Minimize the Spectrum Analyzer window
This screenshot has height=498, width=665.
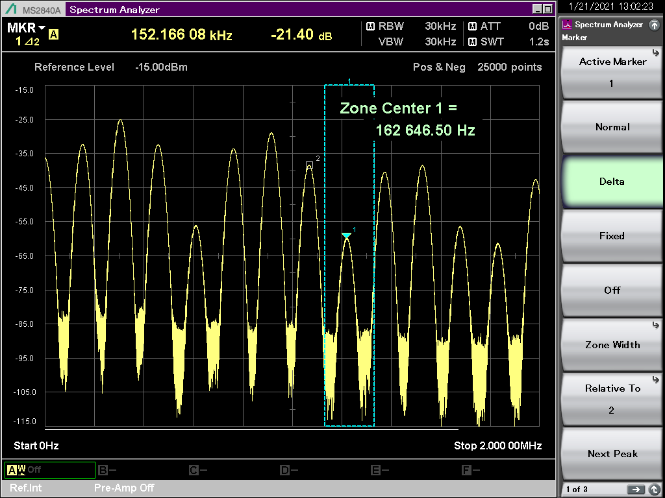(537, 9)
